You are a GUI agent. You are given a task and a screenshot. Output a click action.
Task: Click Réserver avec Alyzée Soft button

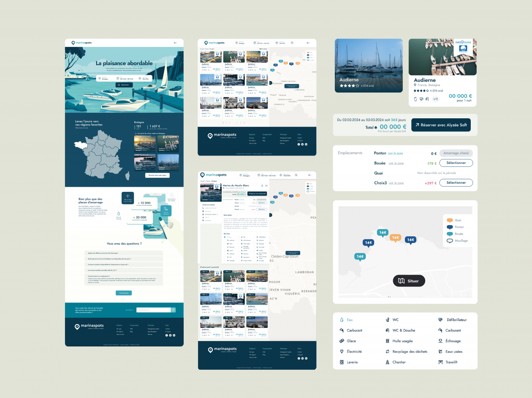click(441, 125)
